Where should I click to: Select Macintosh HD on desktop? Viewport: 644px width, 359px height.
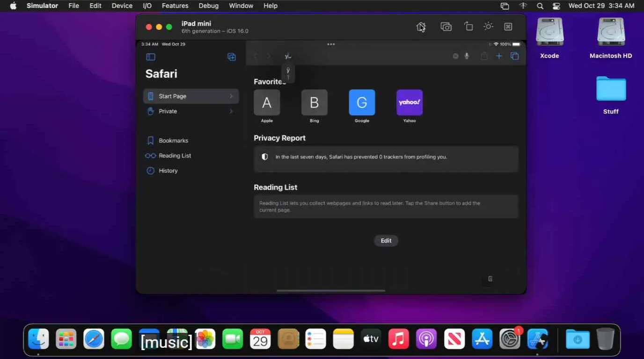[611, 38]
